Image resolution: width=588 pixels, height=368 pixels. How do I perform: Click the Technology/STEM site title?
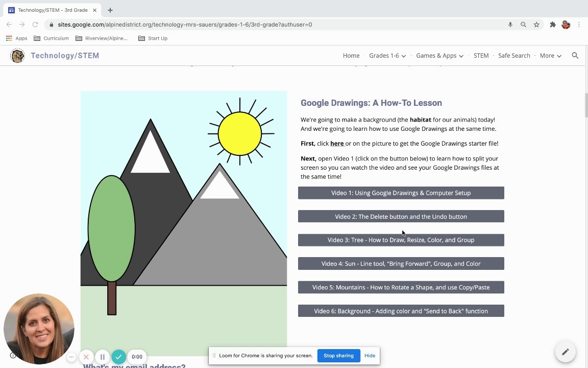65,56
